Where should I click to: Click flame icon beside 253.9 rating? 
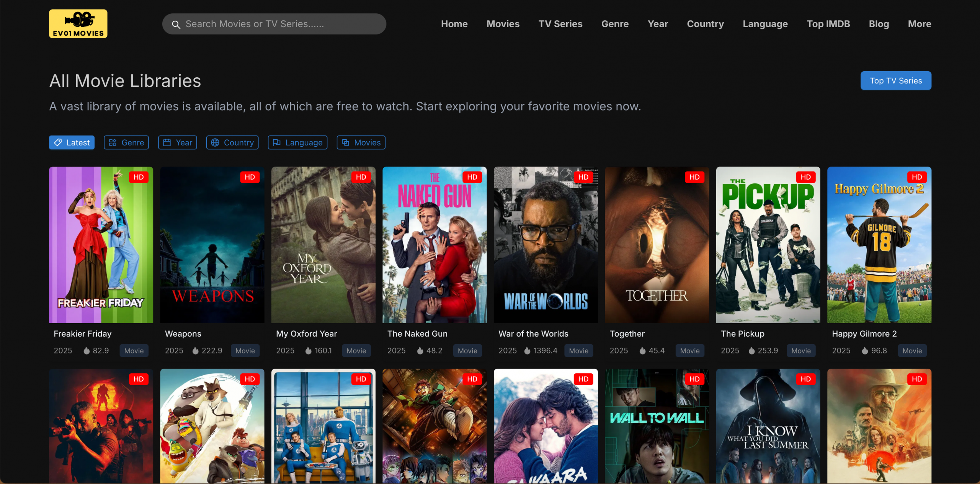click(x=752, y=351)
